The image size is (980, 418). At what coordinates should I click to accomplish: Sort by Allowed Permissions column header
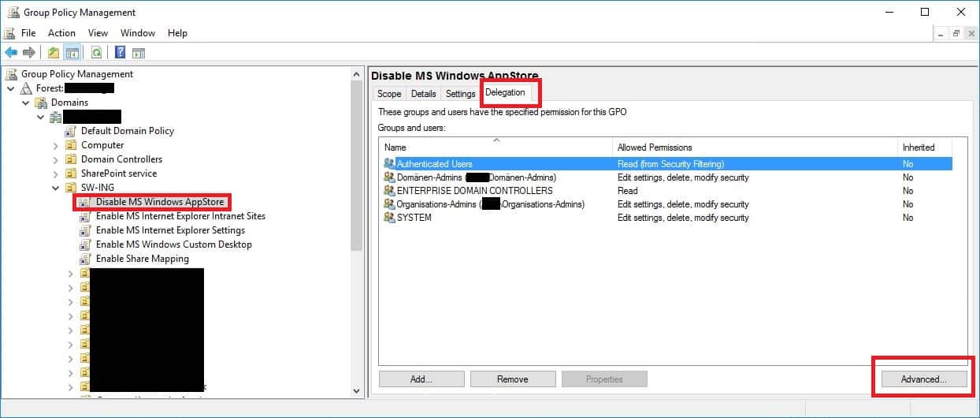pyautogui.click(x=755, y=147)
